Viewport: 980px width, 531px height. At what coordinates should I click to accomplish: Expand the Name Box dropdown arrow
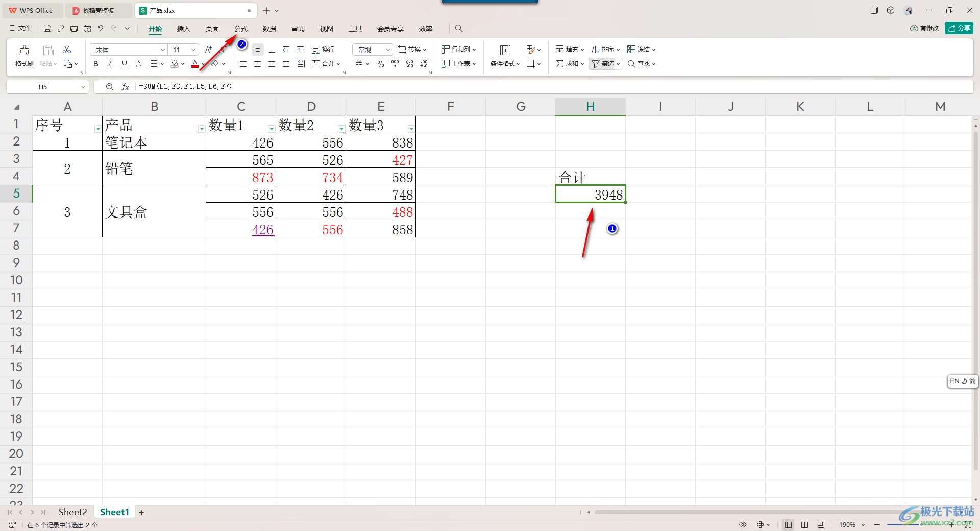click(83, 87)
